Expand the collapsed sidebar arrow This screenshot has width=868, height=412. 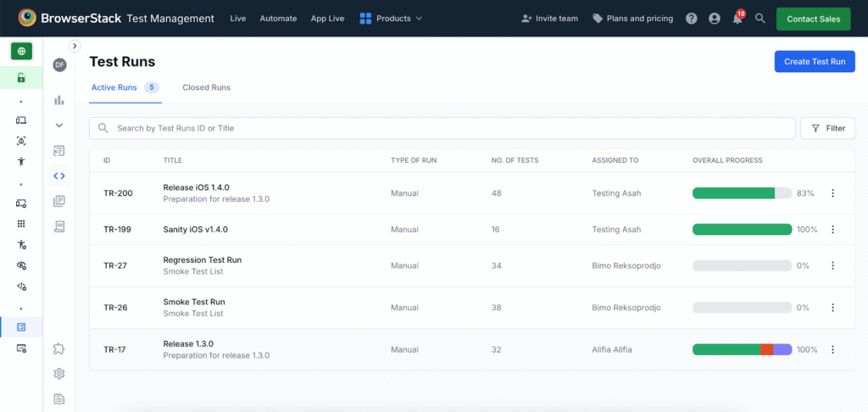pos(75,46)
